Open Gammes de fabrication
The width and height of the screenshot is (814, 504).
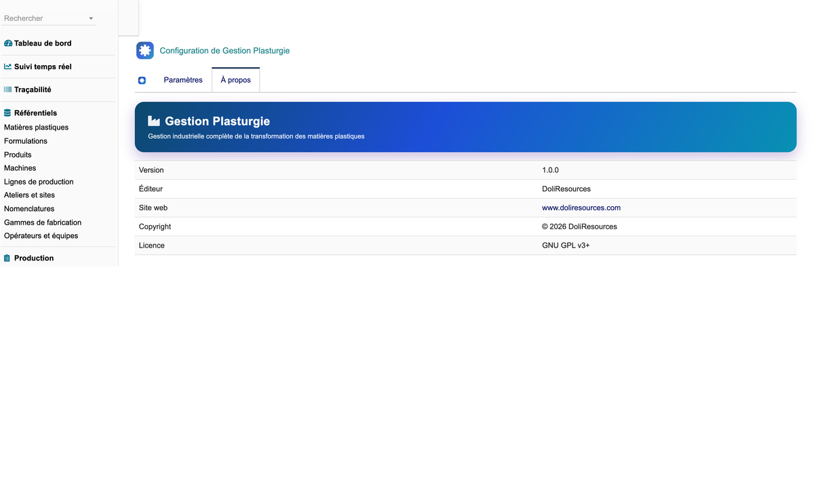pos(43,222)
